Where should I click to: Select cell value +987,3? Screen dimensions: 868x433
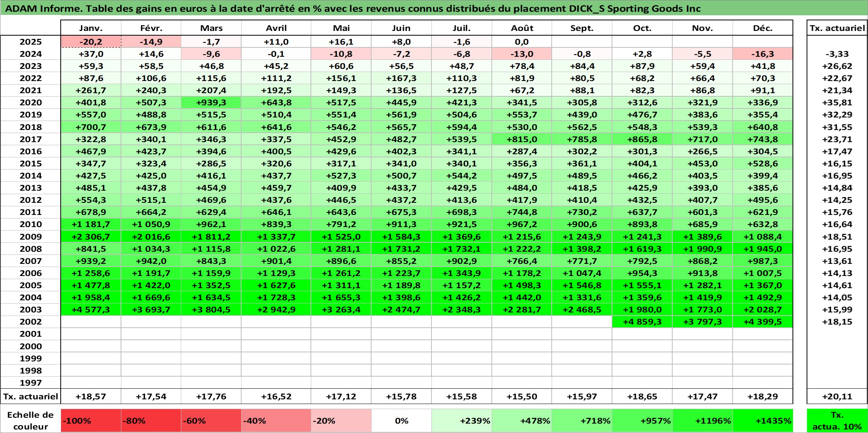(763, 261)
